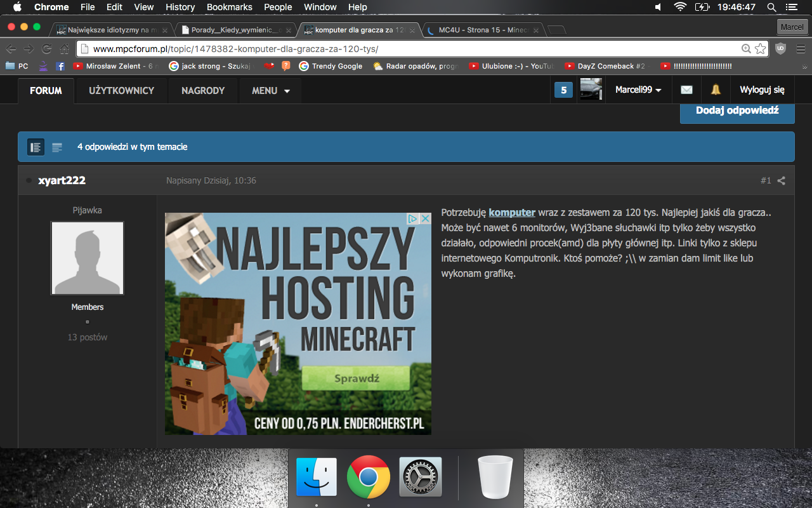Share post #1 with share icon
Viewport: 812px width, 508px height.
[782, 180]
